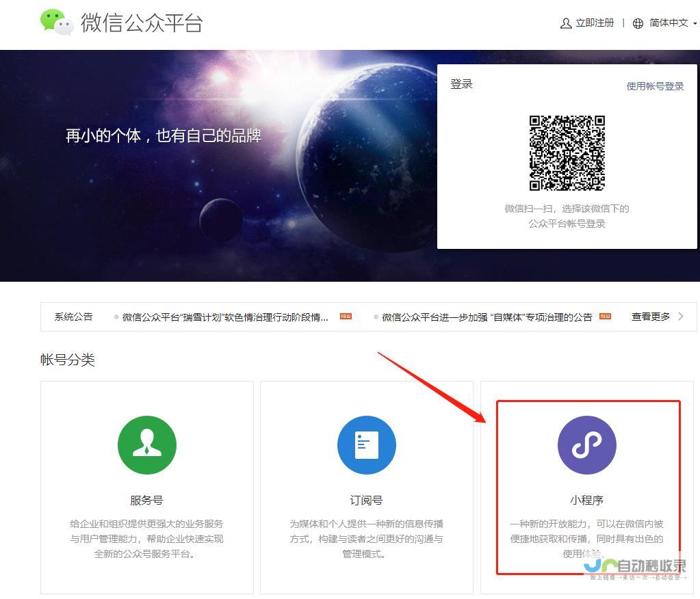The height and width of the screenshot is (599, 700).
Task: Click the 服务号 description paragraph
Action: coord(146,539)
